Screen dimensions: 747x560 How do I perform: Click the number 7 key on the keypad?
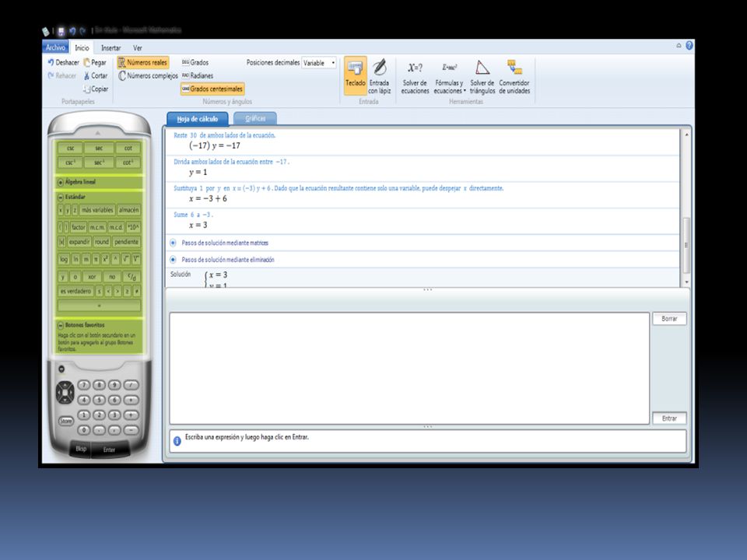(x=84, y=385)
